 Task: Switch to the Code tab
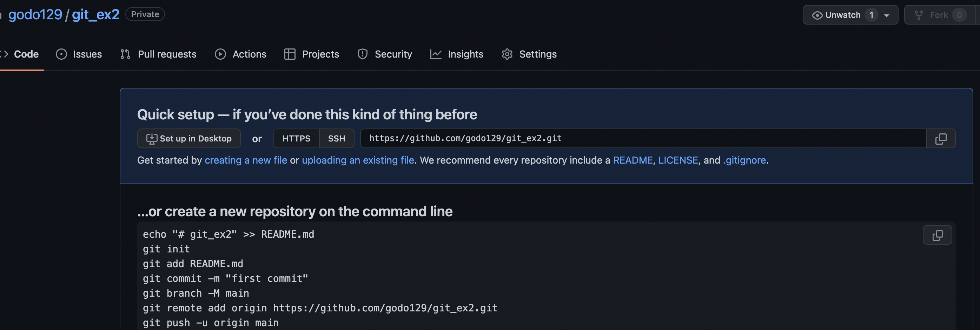(26, 54)
